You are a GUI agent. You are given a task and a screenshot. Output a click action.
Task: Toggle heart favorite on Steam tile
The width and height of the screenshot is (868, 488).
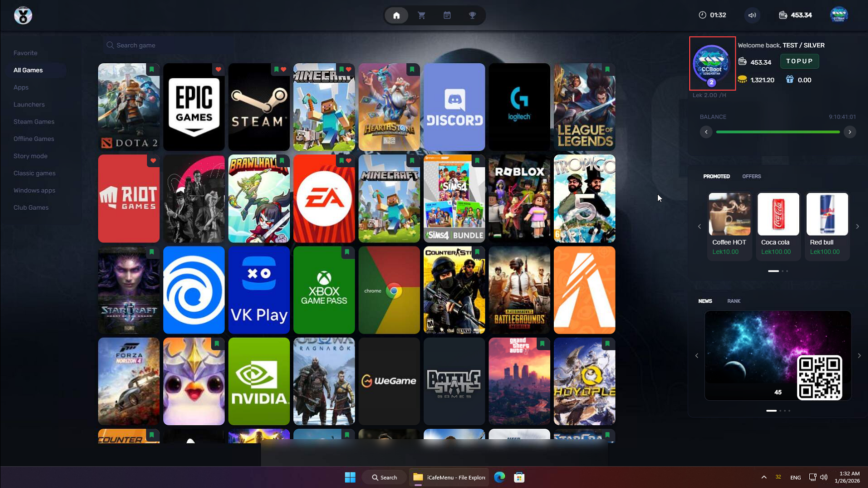coord(283,69)
